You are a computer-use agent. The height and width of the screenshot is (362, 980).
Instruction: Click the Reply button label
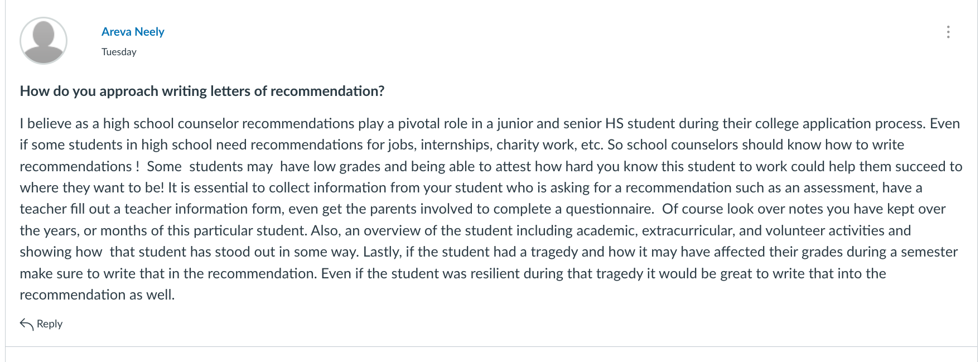coord(50,324)
